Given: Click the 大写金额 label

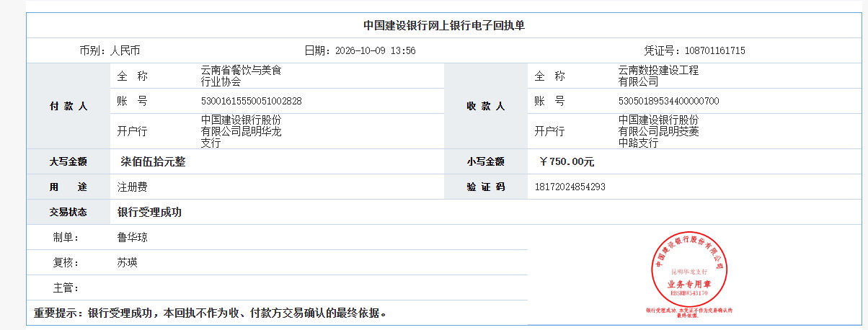Looking at the screenshot, I should tap(68, 162).
